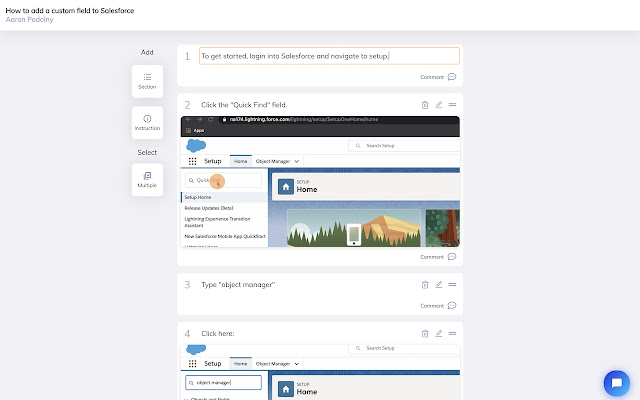The image size is (640, 400).
Task: Open the chat support bubble
Action: (x=617, y=383)
